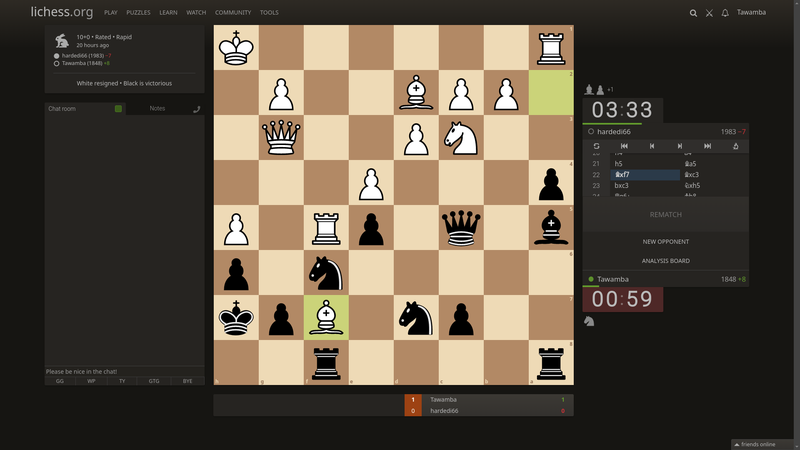Flip the board using the rotate icon

(x=596, y=146)
